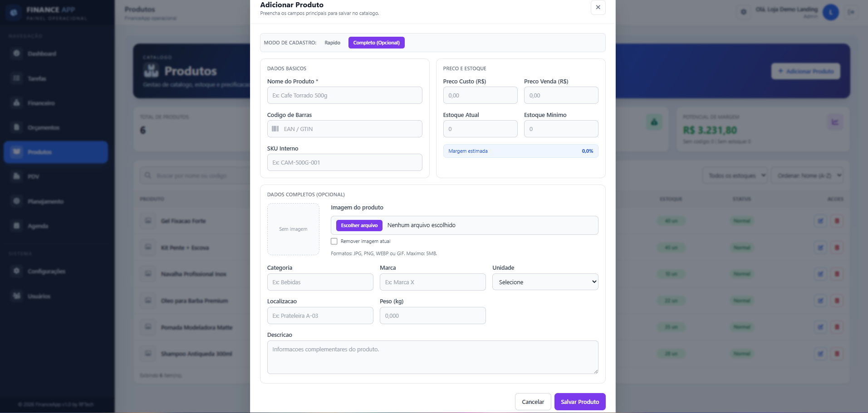Click the user avatar in the header
868x413 pixels.
(x=831, y=12)
